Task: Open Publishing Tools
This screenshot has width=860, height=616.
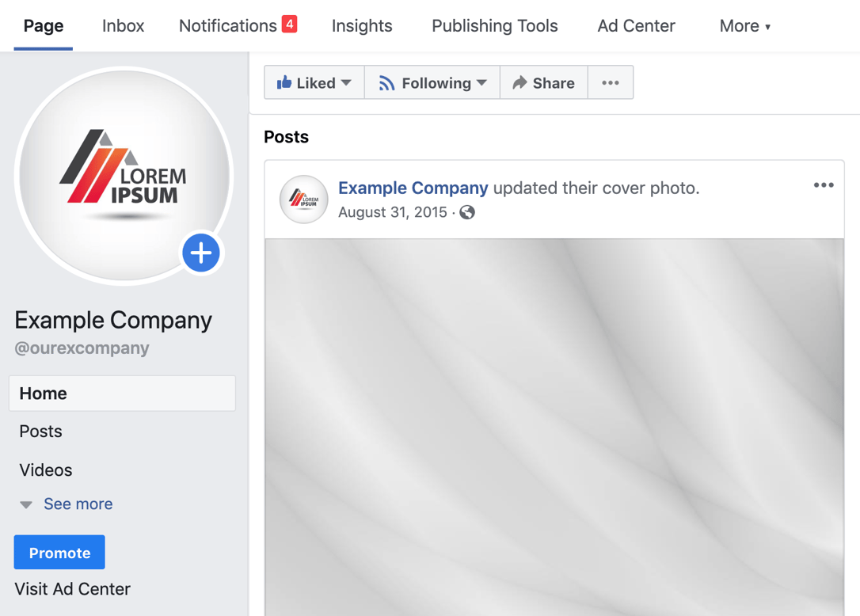Action: pyautogui.click(x=494, y=25)
